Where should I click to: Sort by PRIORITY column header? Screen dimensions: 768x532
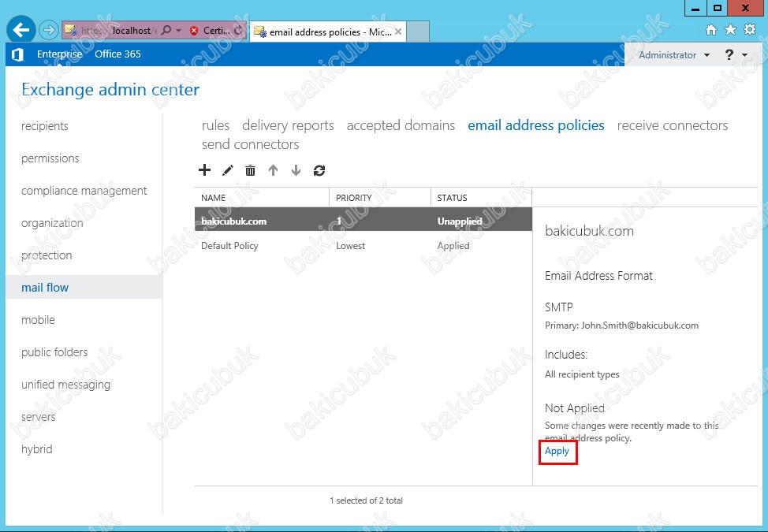[x=380, y=198]
